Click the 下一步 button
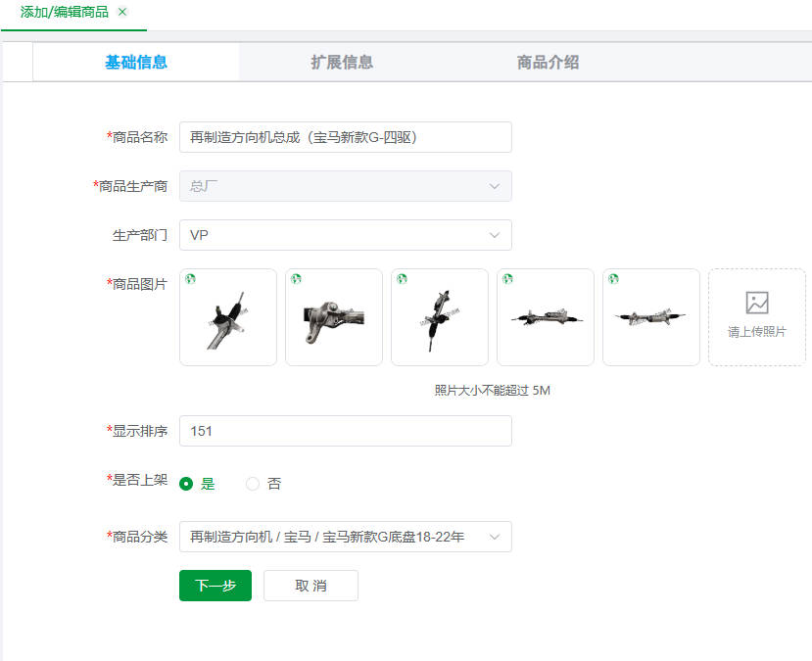This screenshot has height=661, width=812. pyautogui.click(x=215, y=585)
